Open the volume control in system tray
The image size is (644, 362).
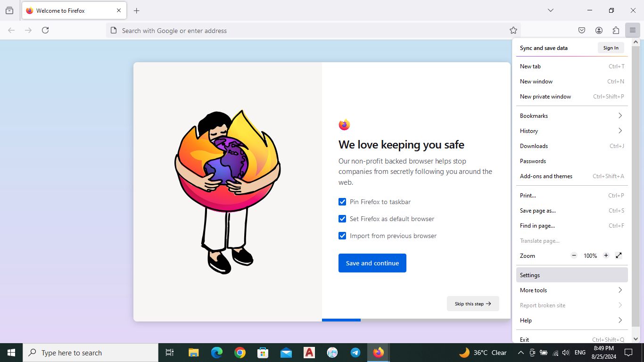click(566, 353)
